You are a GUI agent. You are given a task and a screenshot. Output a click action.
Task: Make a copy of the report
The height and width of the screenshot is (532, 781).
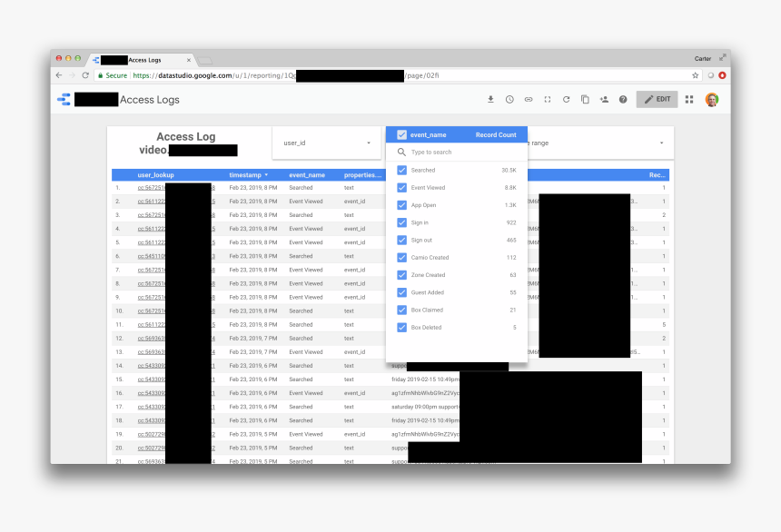tap(585, 99)
